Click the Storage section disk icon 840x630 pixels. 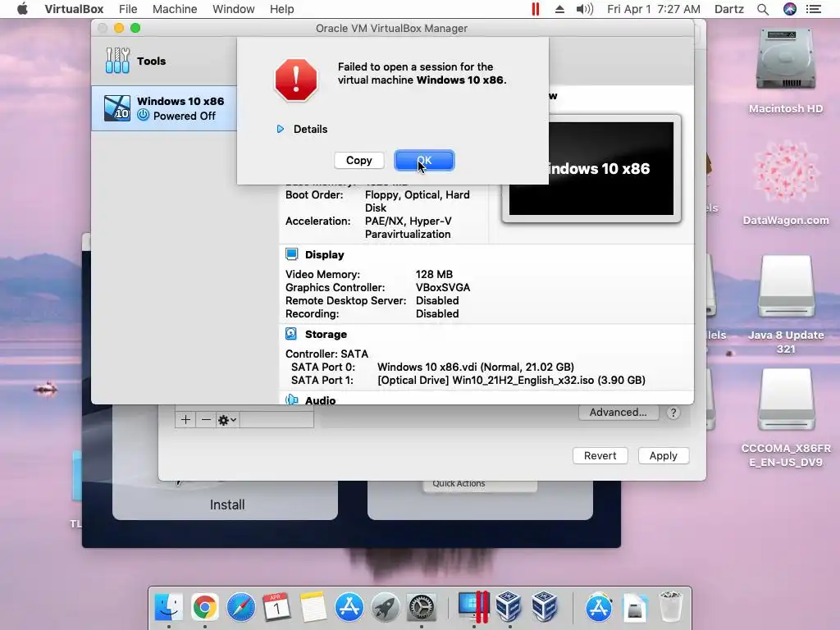pos(291,334)
